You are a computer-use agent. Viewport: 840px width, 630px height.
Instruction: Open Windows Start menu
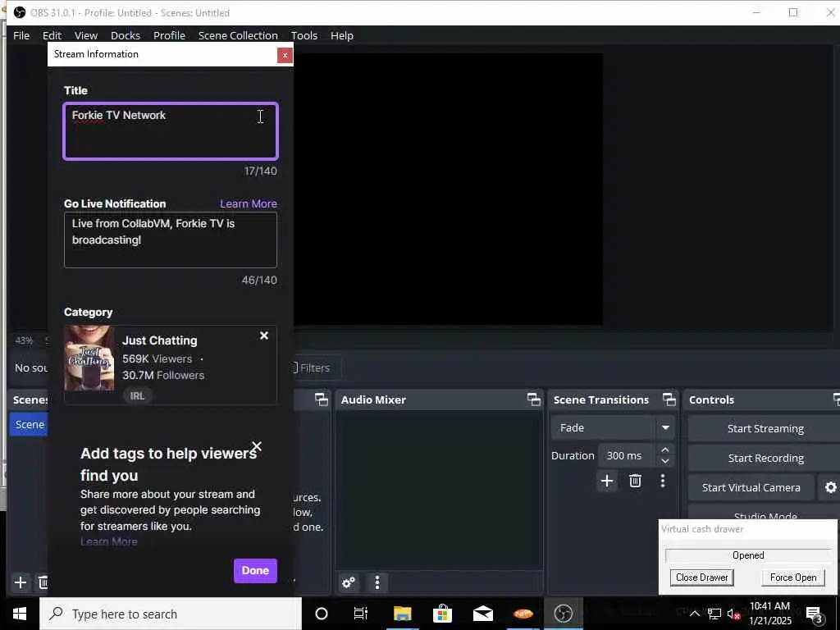(20, 614)
